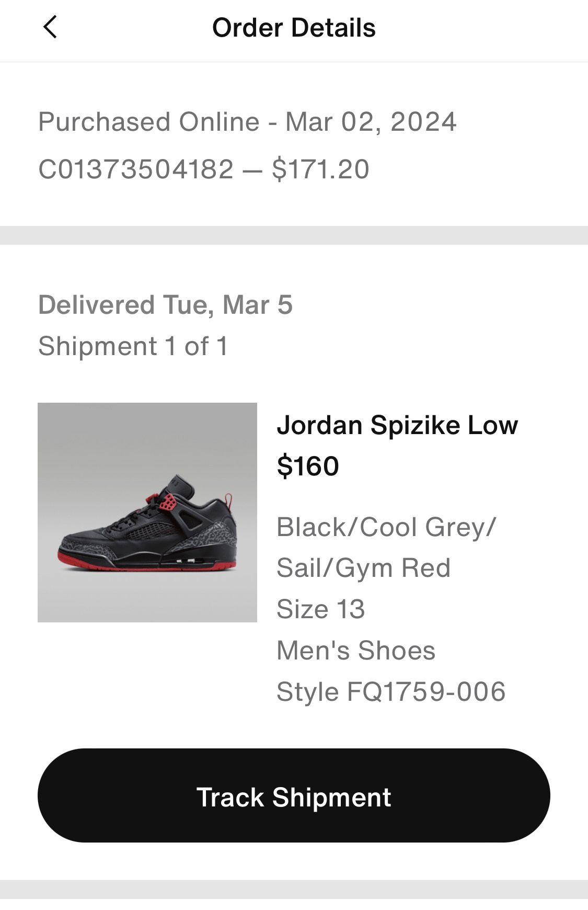This screenshot has width=588, height=910.
Task: Tap the red sole of the shoe image
Action: (x=146, y=566)
